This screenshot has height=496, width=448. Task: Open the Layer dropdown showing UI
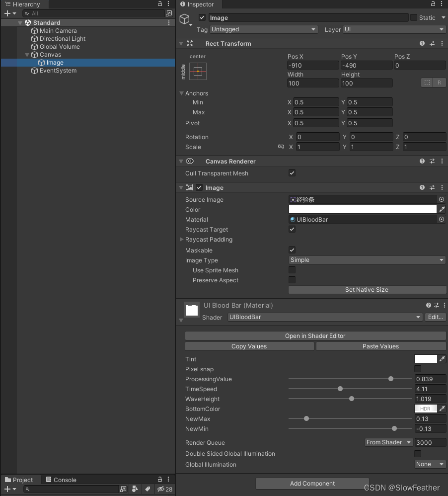[394, 29]
